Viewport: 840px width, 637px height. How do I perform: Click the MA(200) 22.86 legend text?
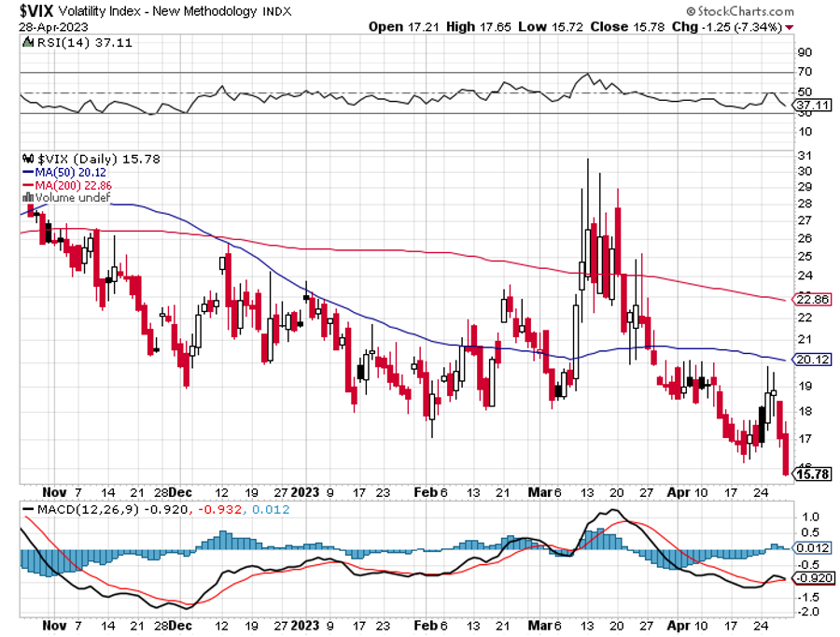point(74,186)
